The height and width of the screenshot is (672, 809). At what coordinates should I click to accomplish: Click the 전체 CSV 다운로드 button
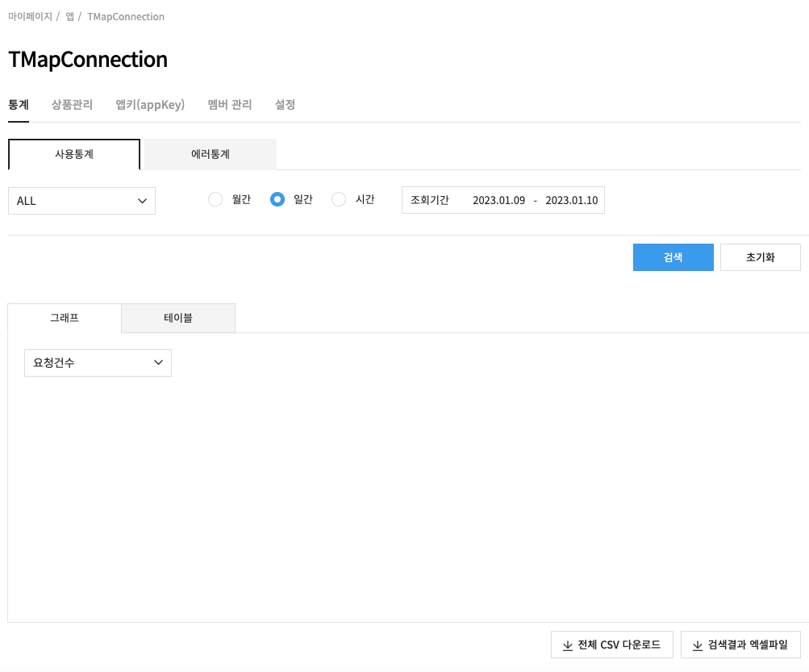(x=612, y=645)
